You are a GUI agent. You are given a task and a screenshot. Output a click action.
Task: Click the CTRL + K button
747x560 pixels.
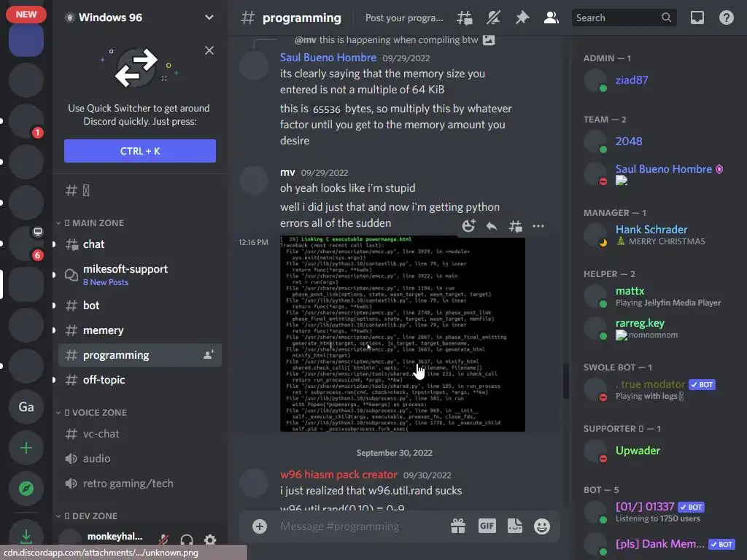click(x=139, y=151)
